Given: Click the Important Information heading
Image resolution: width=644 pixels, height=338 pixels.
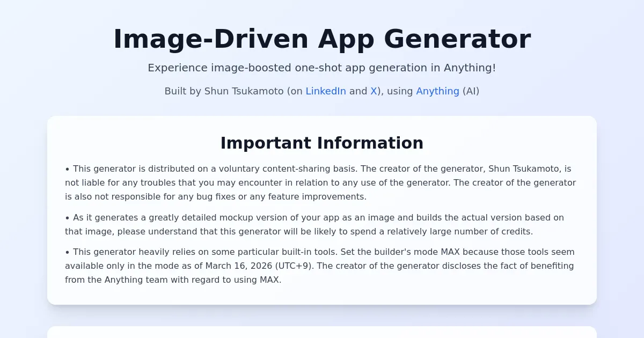Looking at the screenshot, I should [x=322, y=143].
